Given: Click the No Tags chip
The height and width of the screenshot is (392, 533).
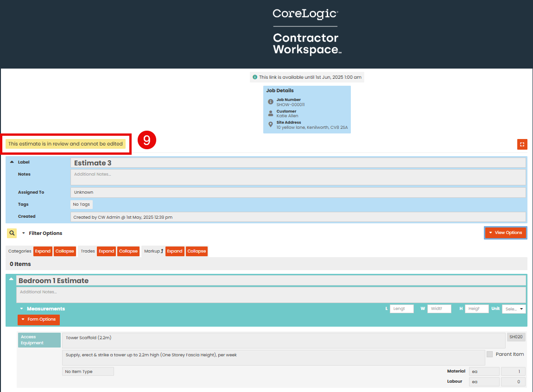Looking at the screenshot, I should (81, 204).
